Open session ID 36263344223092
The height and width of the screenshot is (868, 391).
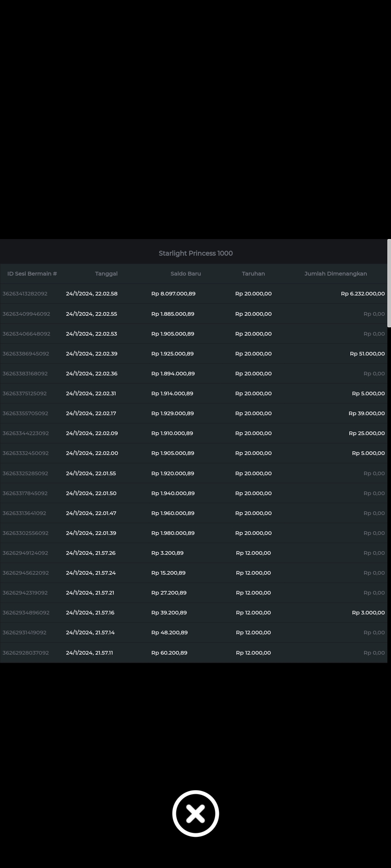pos(26,433)
